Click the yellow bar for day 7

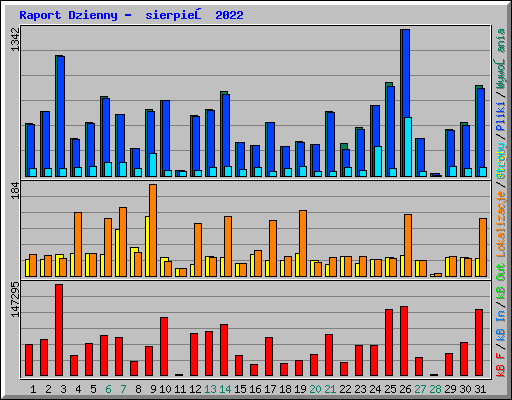tap(117, 253)
